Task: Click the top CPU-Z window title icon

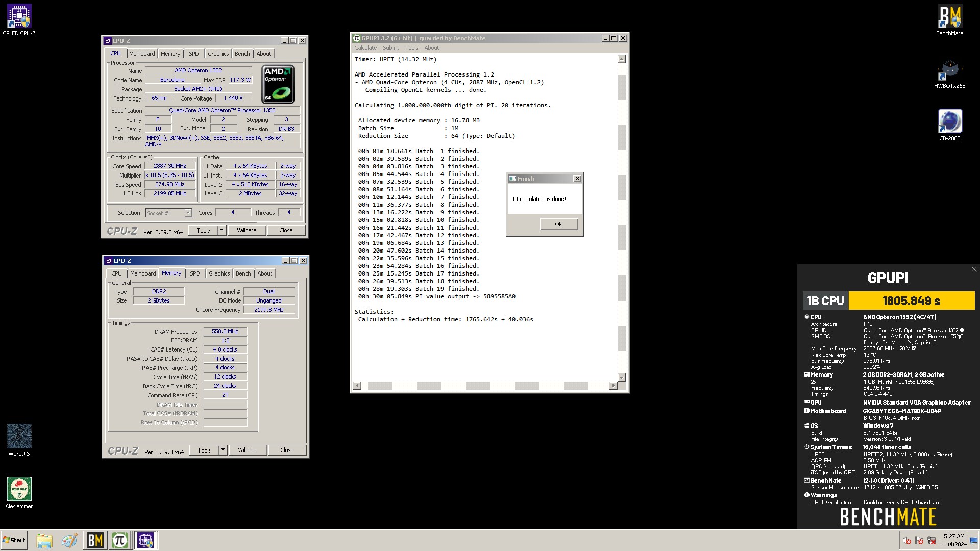Action: click(108, 41)
